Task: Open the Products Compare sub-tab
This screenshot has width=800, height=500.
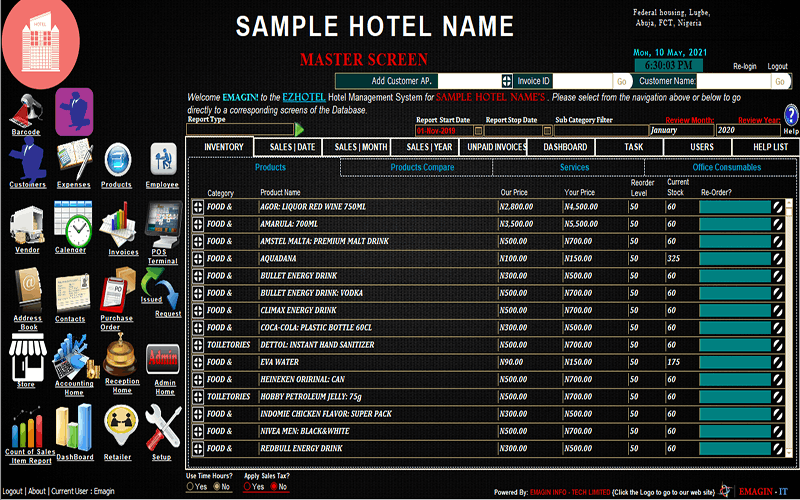Action: 422,167
